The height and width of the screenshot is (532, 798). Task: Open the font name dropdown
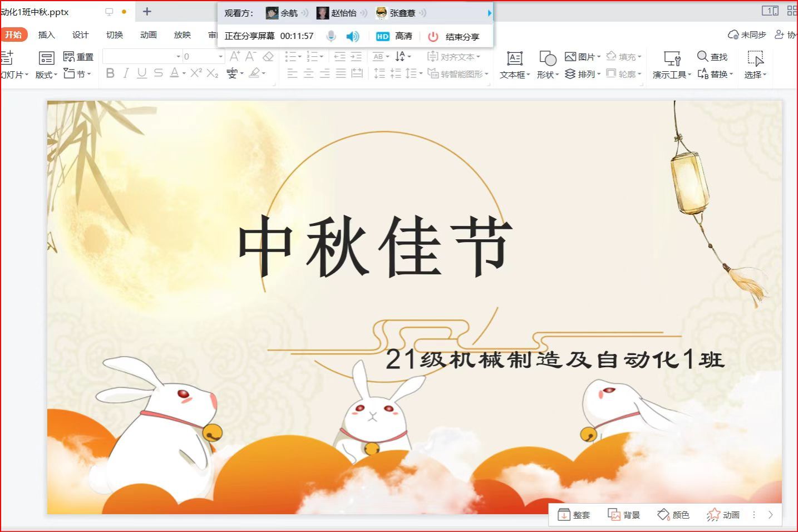(179, 56)
